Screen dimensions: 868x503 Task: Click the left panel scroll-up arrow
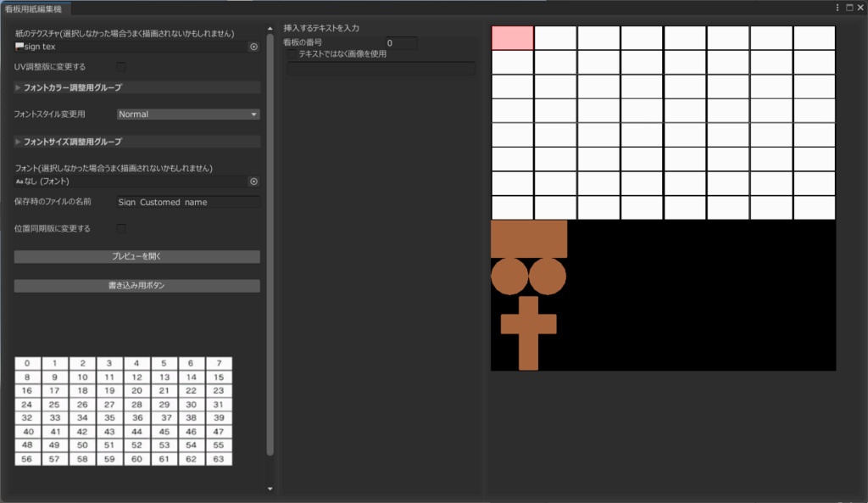270,28
